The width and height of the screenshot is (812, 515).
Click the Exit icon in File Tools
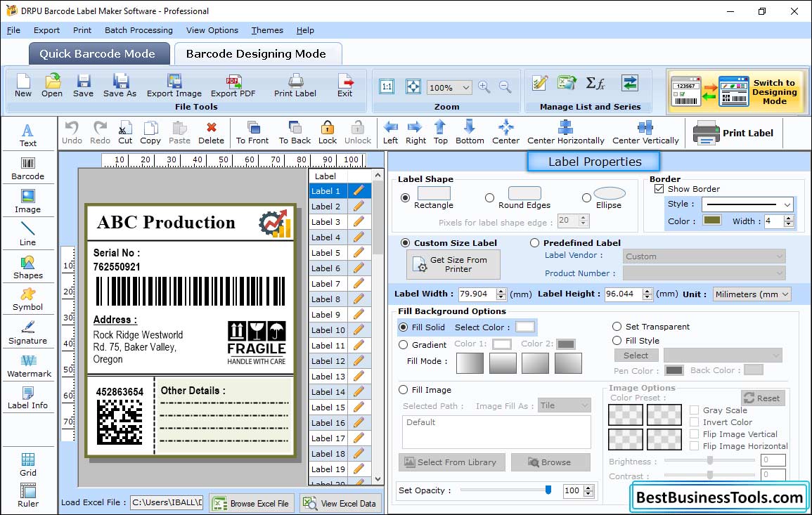345,86
